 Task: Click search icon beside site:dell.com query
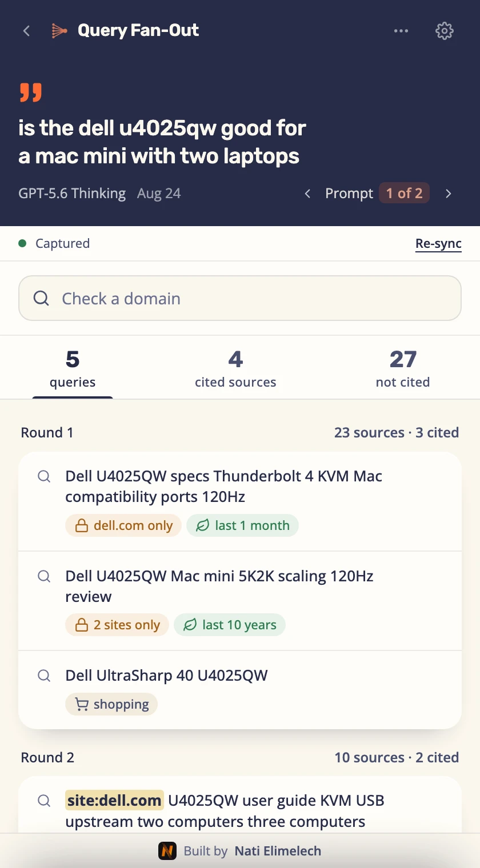coord(44,801)
